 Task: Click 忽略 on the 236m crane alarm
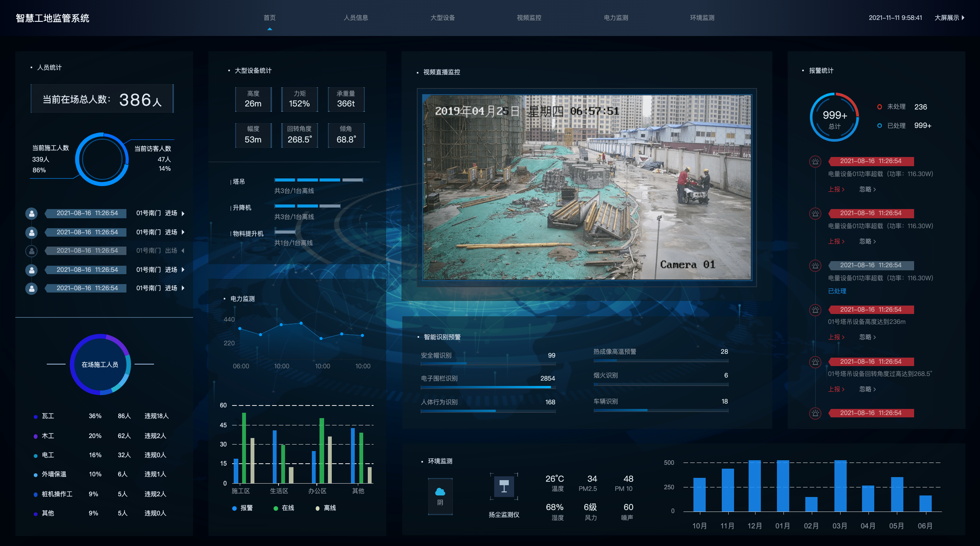click(867, 337)
